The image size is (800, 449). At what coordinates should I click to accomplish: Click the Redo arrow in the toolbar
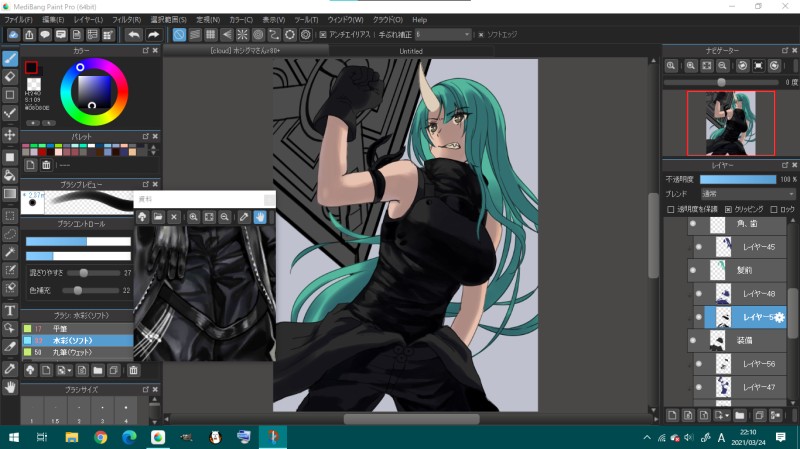pos(153,35)
